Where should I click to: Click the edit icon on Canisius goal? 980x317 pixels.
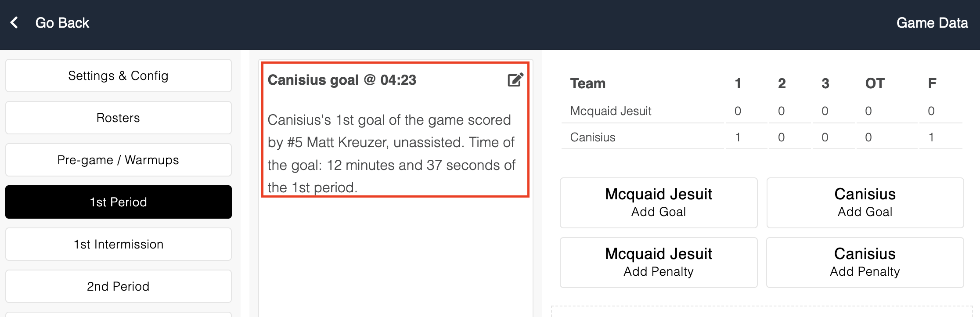[515, 80]
